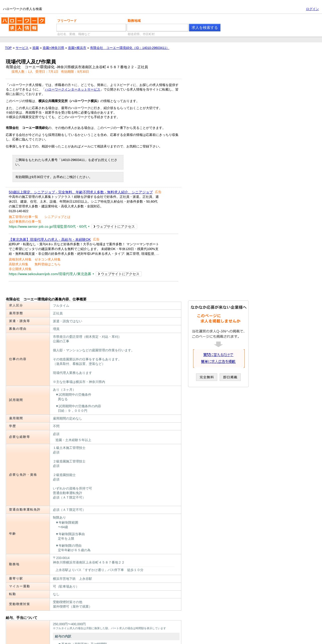Open 資格別求人特集 ad sitelink

coord(20,260)
